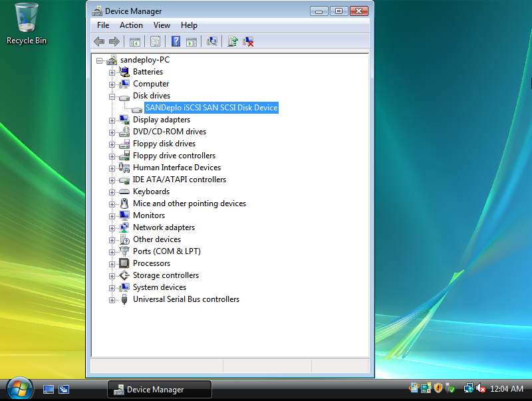Select the System devices label
The image size is (532, 401).
click(160, 287)
